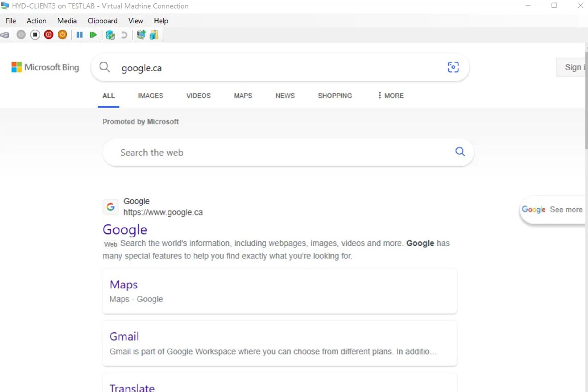Image resolution: width=588 pixels, height=392 pixels.
Task: Click the Microsoft Bing logo
Action: click(x=45, y=67)
